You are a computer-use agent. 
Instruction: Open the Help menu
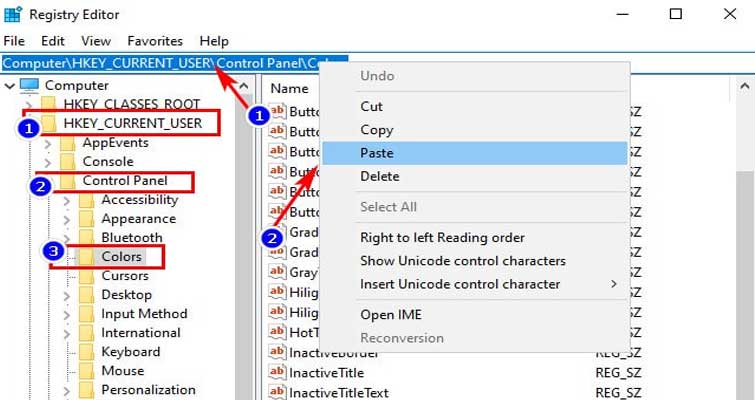click(x=214, y=41)
